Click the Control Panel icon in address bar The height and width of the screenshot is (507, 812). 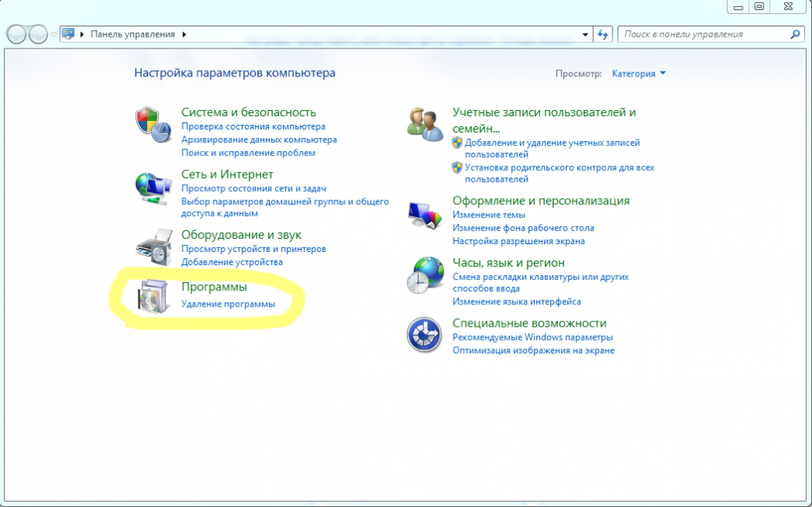[x=68, y=34]
